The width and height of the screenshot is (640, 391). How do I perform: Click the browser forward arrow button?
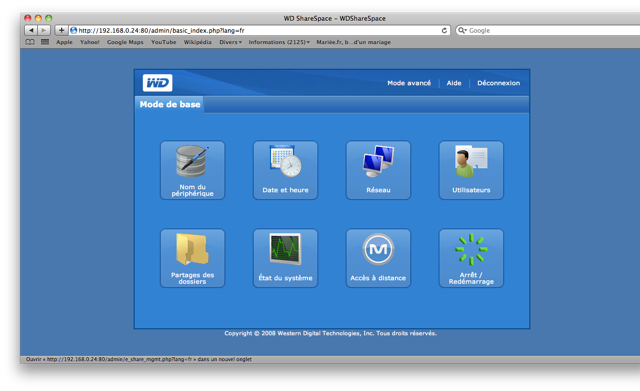point(44,30)
